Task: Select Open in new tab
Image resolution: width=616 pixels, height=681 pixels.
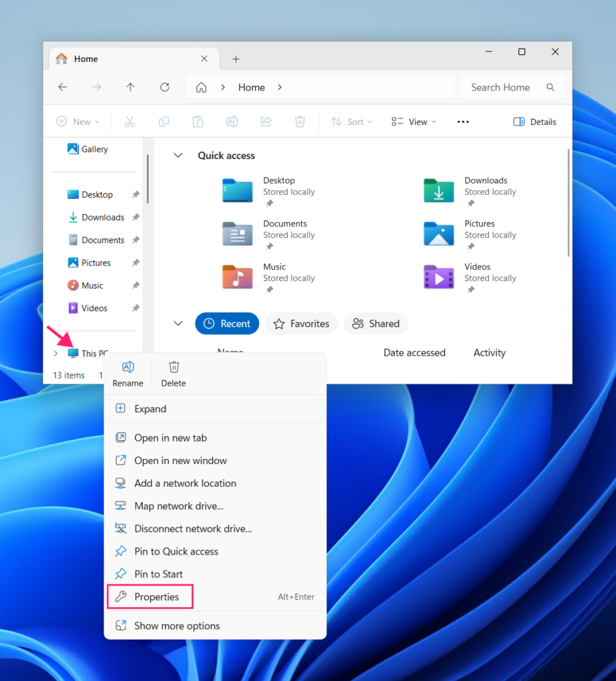Action: click(x=215, y=438)
